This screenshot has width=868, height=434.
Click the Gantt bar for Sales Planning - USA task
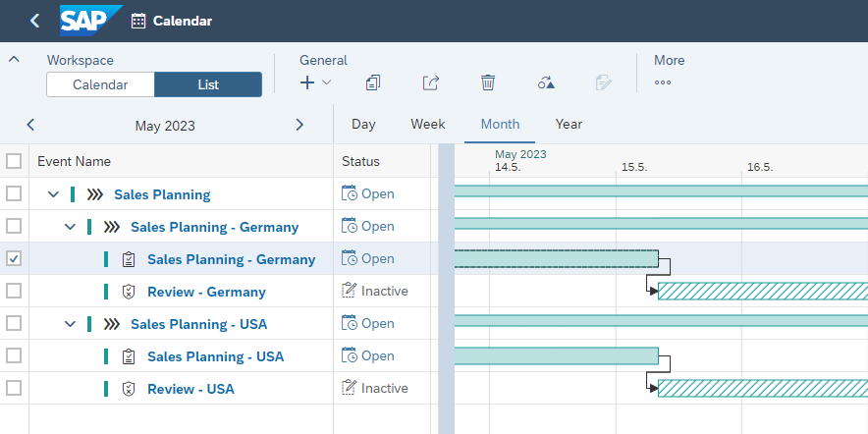coord(557,356)
